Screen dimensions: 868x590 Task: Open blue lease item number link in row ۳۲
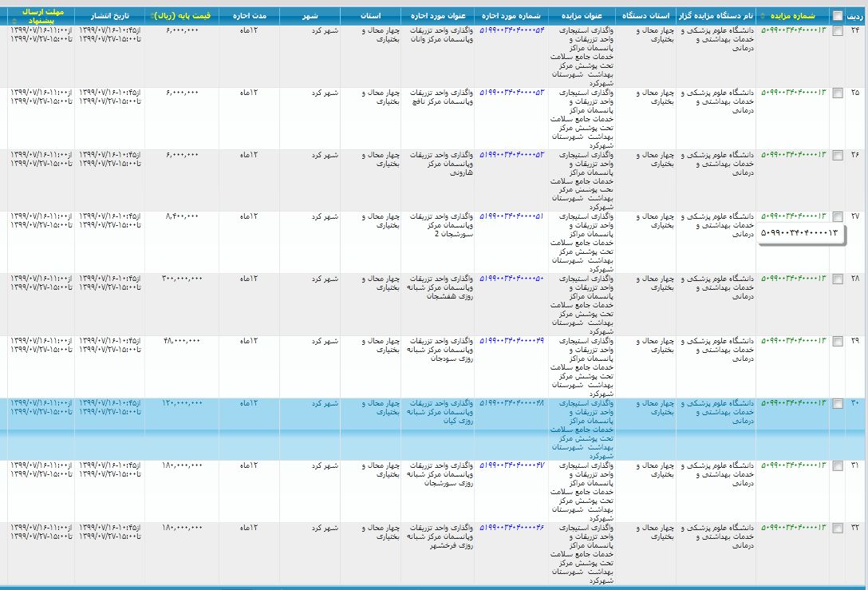[x=511, y=528]
